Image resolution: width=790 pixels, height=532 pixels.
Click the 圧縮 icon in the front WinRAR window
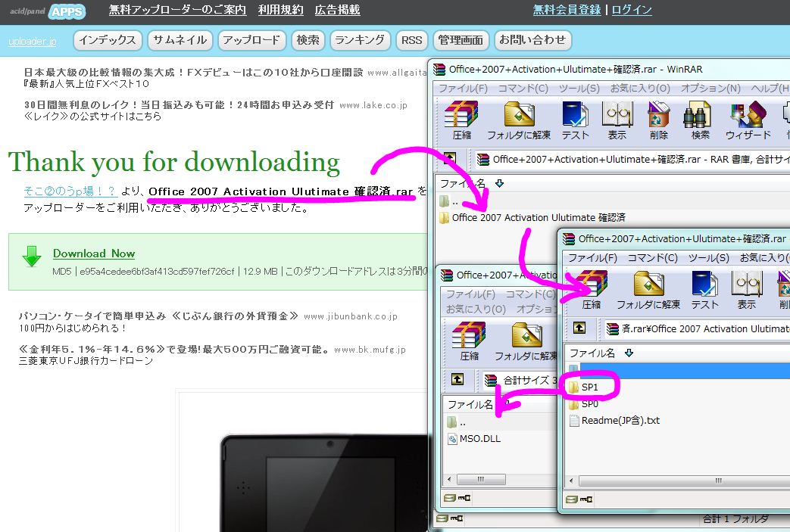click(591, 289)
